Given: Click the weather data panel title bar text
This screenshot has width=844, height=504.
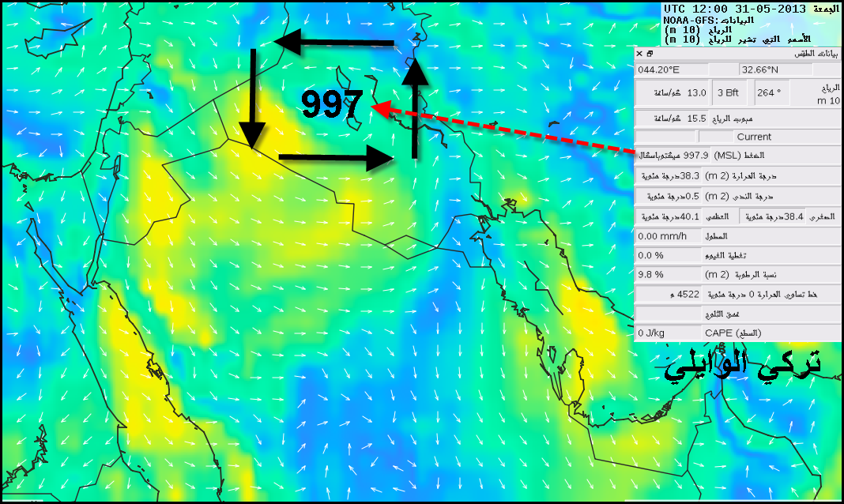Looking at the screenshot, I should [816, 54].
